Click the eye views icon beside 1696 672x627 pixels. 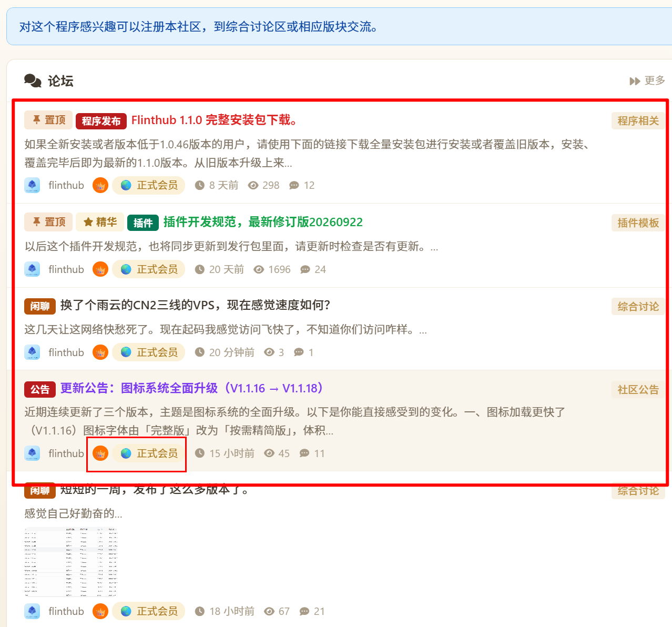pyautogui.click(x=259, y=269)
